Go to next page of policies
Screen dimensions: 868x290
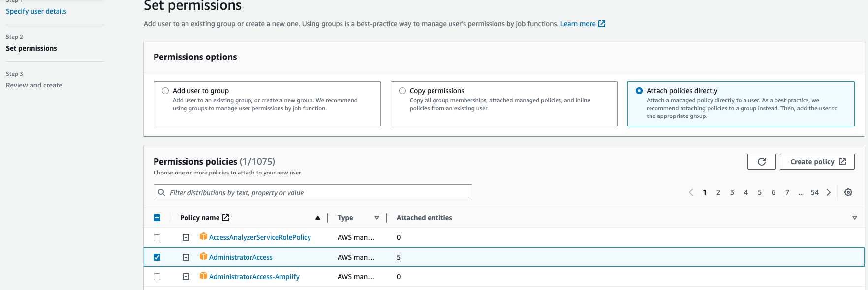[829, 192]
